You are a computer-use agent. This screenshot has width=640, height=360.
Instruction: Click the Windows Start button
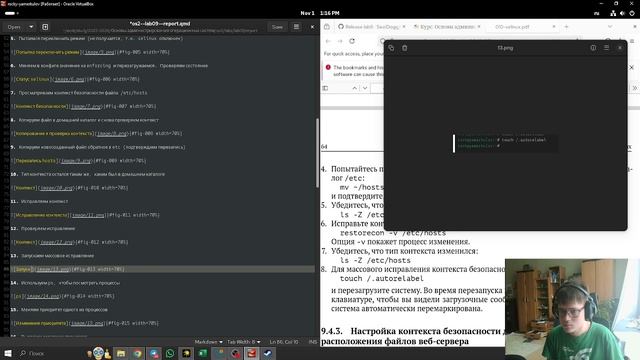click(x=8, y=353)
